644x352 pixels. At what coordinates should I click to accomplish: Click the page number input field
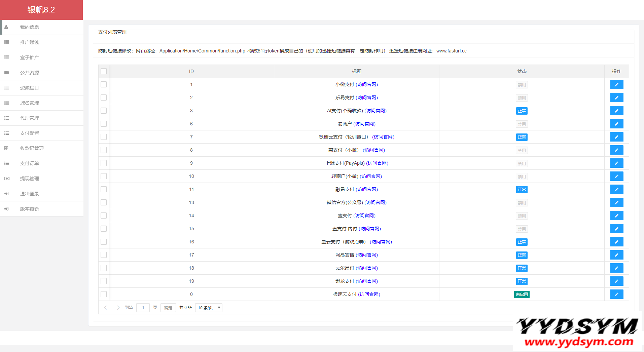(143, 307)
